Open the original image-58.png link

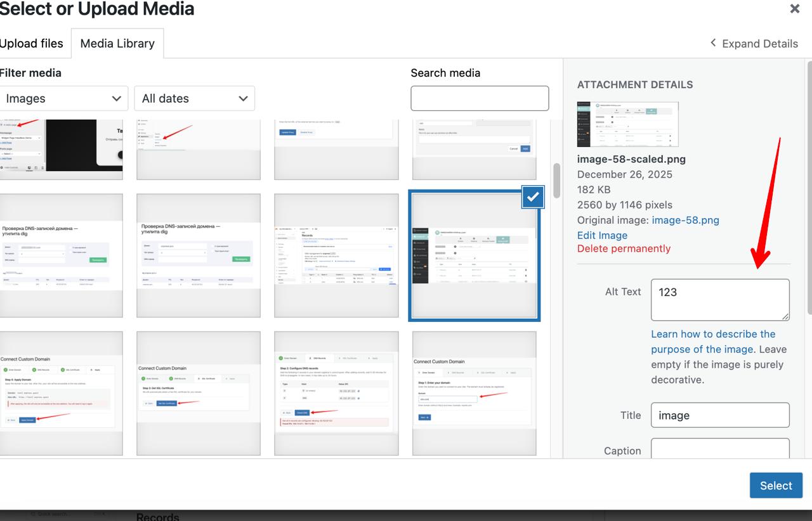(x=685, y=220)
